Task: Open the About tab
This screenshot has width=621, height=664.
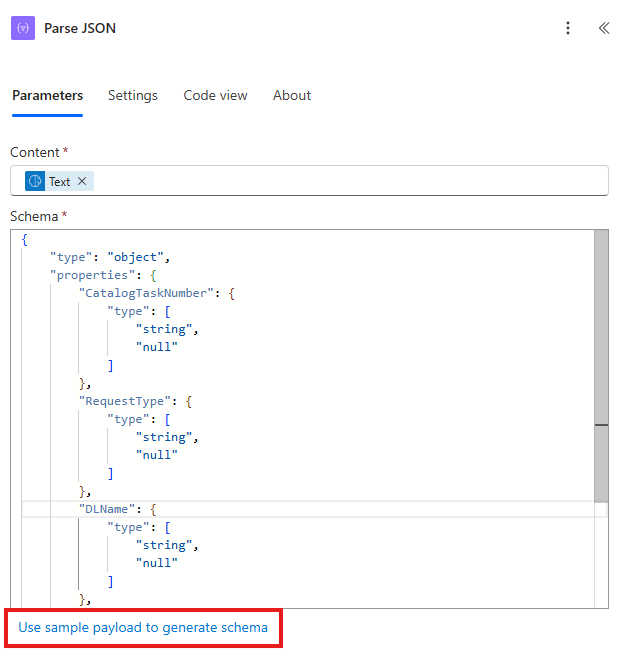Action: click(292, 96)
